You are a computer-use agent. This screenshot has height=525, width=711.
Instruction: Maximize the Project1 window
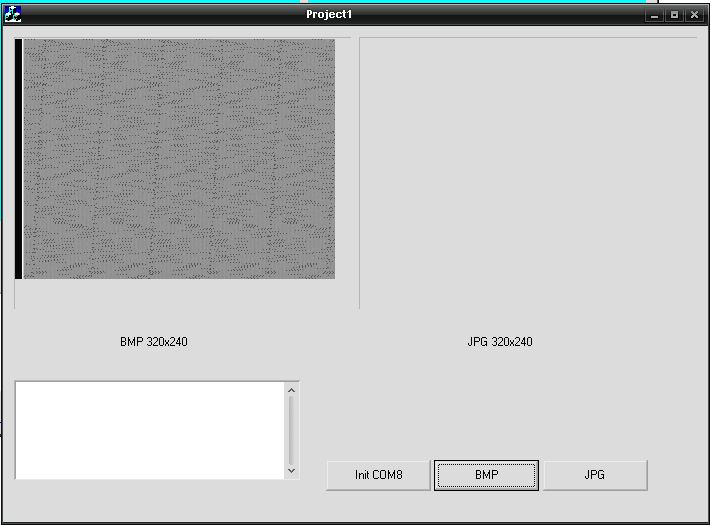tap(674, 15)
